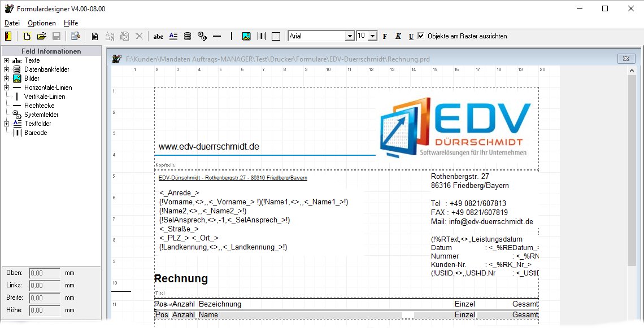Screen dimensions: 644x328
Task: Click the exit door icon in toolbar
Action: pyautogui.click(x=8, y=36)
